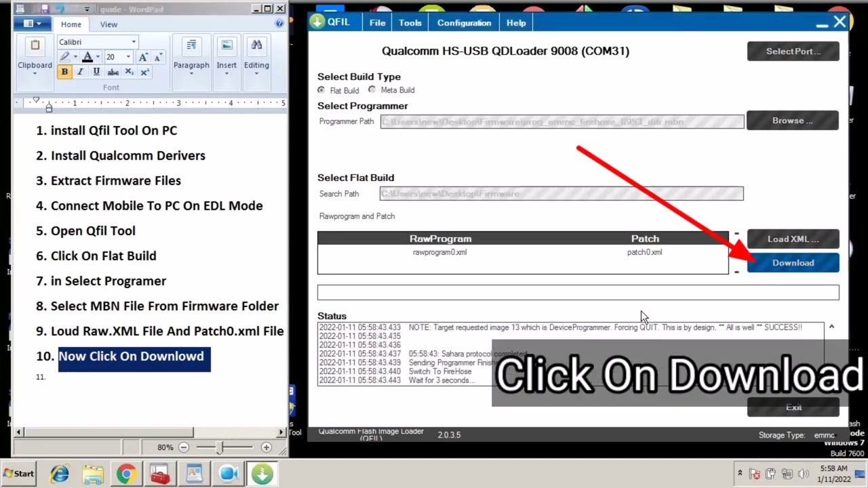
Task: Click the WordPad Help question mark icon
Action: tap(279, 24)
